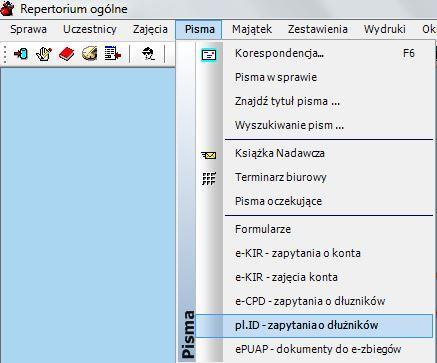Viewport: 437px width, 363px height.
Task: Click the hand with pen toolbar icon
Action: [x=44, y=54]
